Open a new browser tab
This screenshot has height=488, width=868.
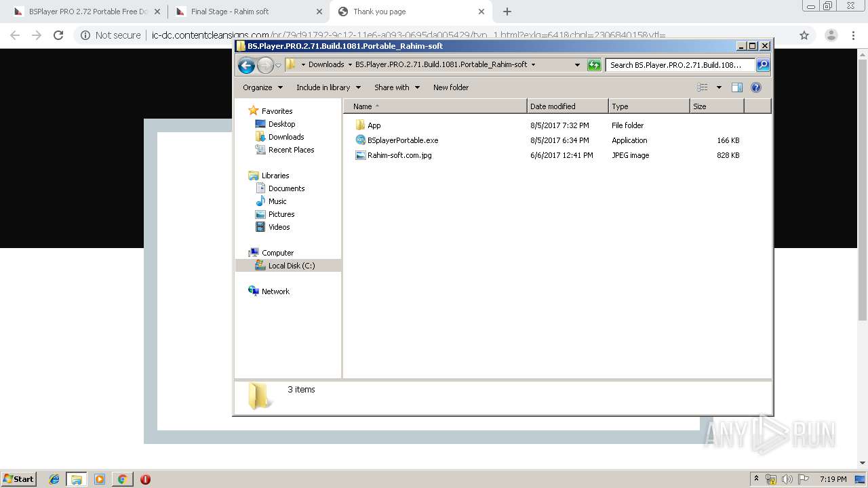click(507, 12)
